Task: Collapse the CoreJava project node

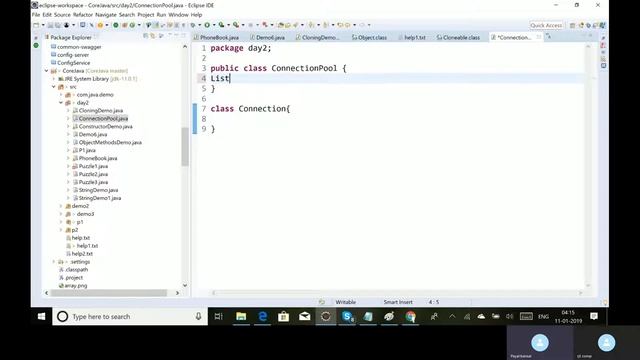Action: [x=47, y=71]
